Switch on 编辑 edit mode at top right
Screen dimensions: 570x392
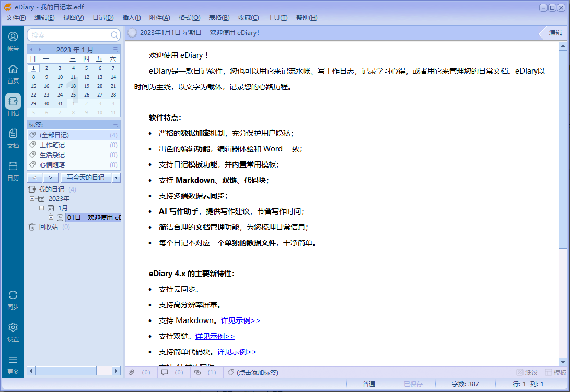[x=556, y=32]
